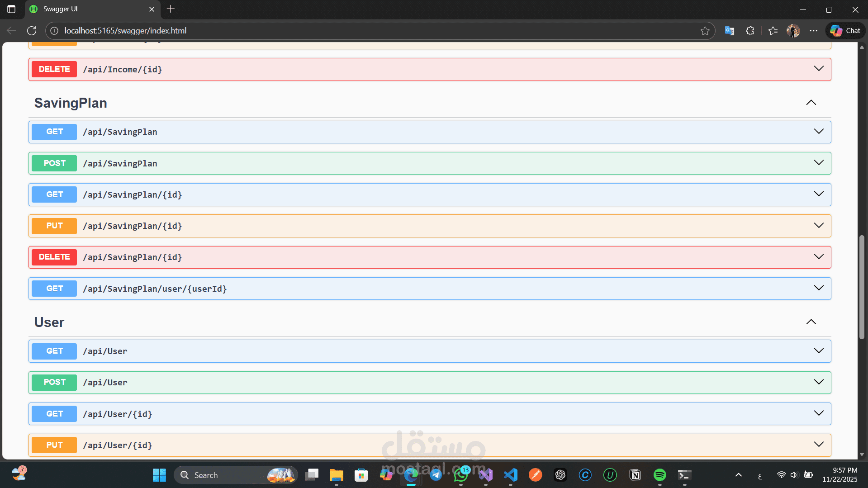The width and height of the screenshot is (868, 488).
Task: Open the browser settings three-dot menu
Action: click(813, 31)
